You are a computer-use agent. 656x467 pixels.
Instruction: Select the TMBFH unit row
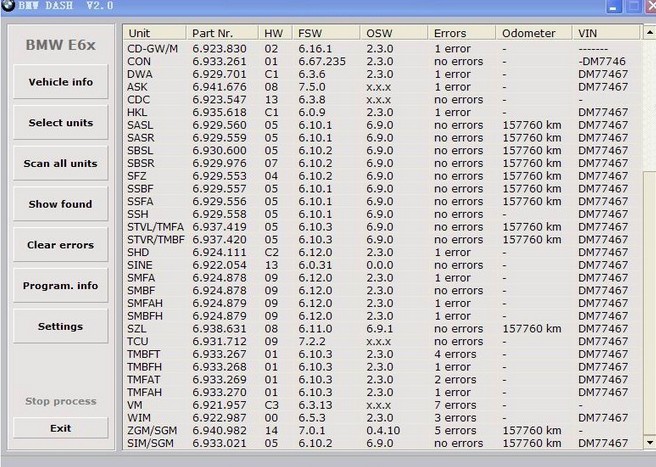coord(383,367)
